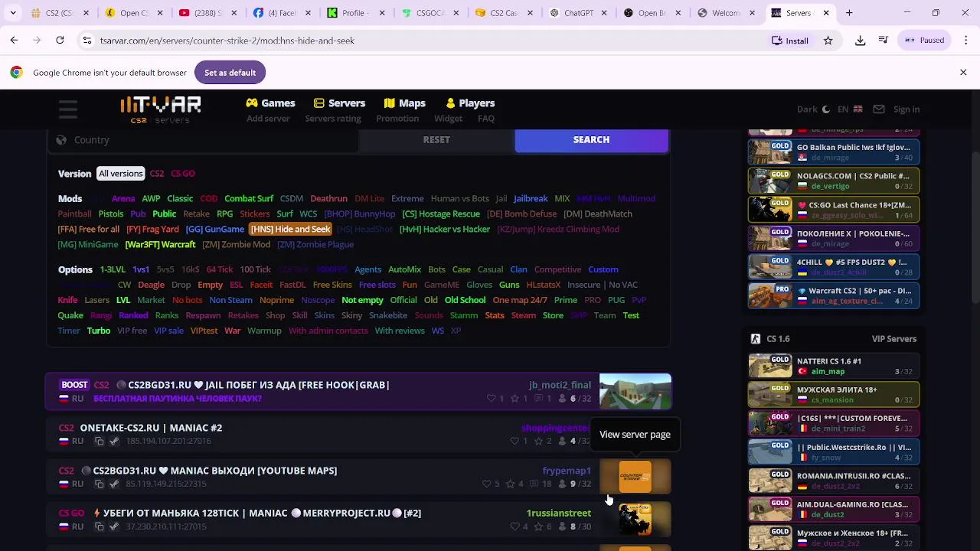Screen dimensions: 980x551
Task: Open GO Balkan Public gold server card
Action: click(834, 152)
